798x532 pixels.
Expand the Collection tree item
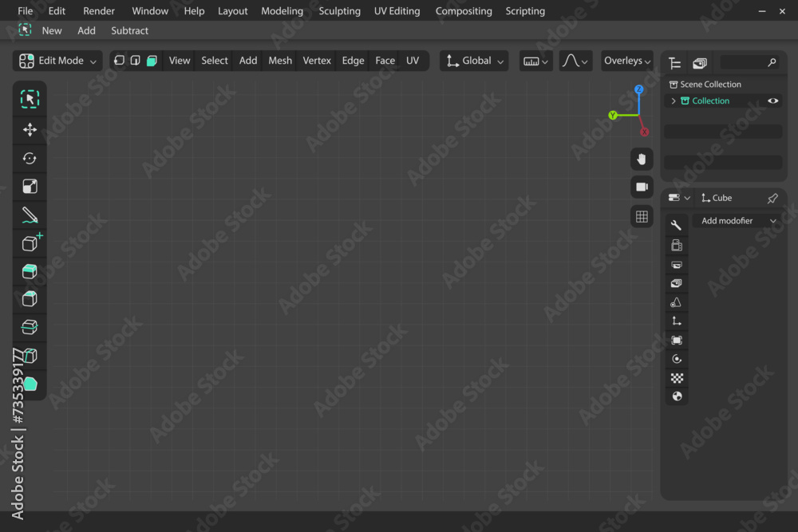pos(674,100)
